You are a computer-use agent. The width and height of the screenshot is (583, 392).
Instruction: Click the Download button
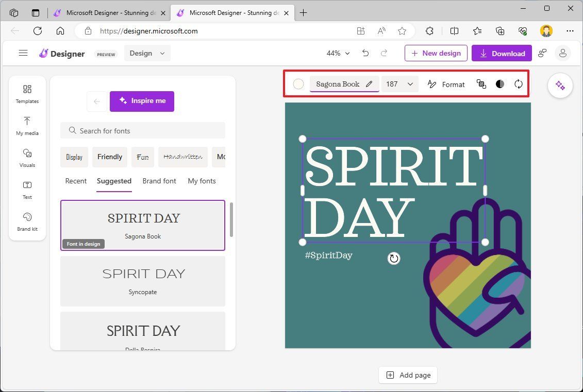pos(501,53)
